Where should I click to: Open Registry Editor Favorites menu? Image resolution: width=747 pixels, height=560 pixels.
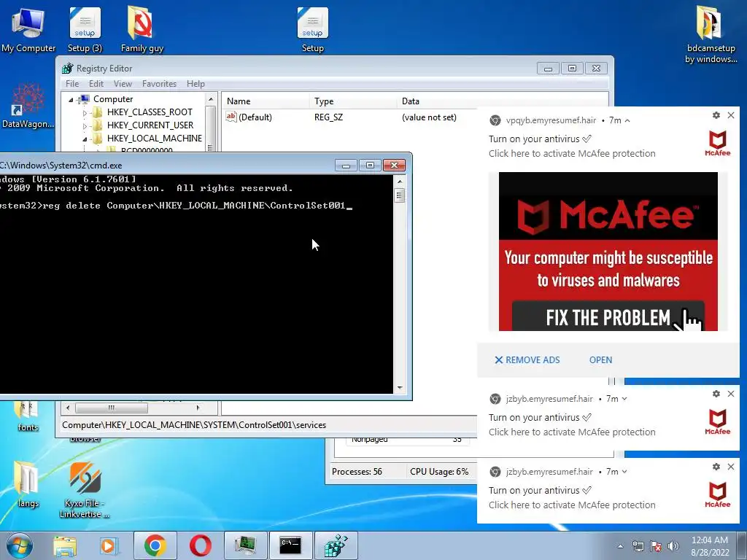point(159,84)
